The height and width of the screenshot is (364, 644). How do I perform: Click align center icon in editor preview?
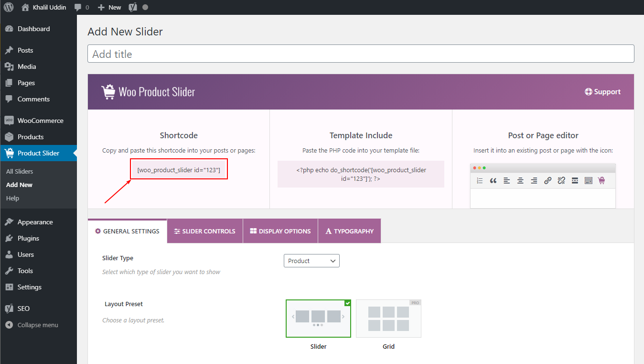pos(520,180)
